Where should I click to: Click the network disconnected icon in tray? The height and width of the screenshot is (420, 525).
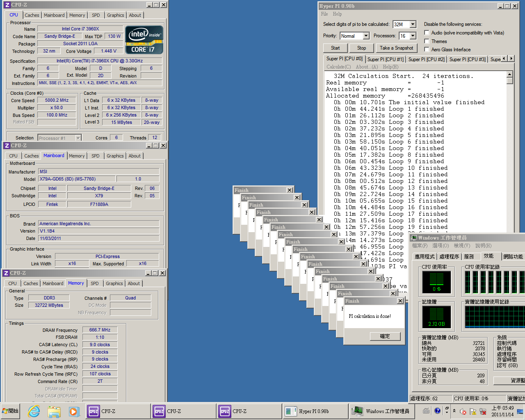[x=483, y=411]
